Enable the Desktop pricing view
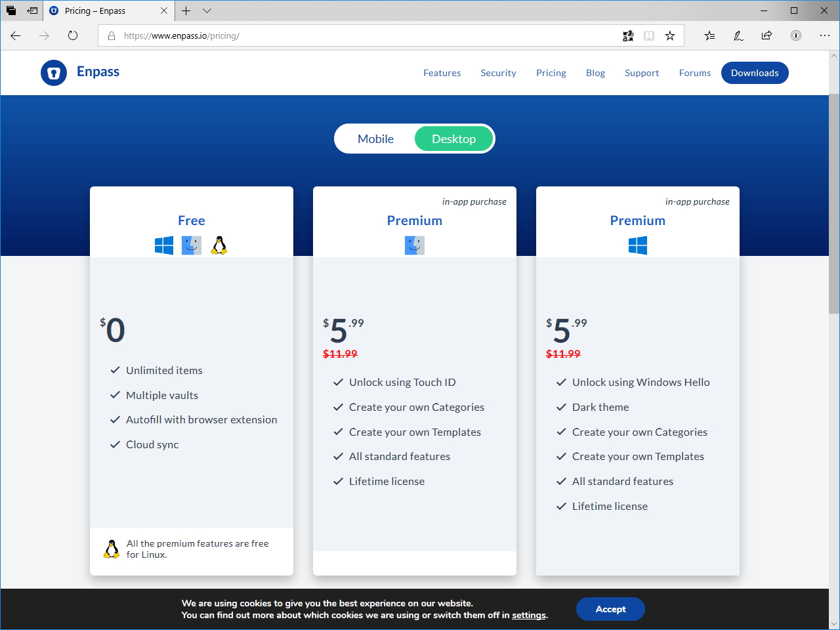This screenshot has height=630, width=840. coord(453,138)
